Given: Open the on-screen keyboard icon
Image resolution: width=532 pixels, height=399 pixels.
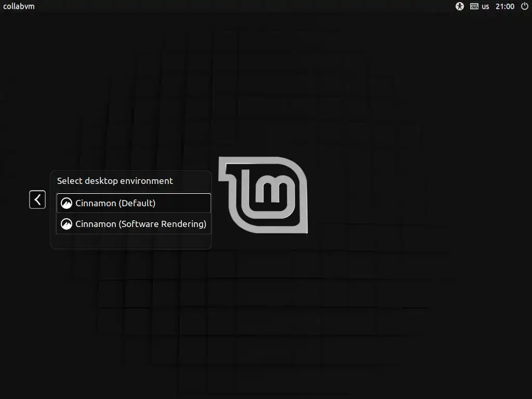Looking at the screenshot, I should [x=474, y=6].
